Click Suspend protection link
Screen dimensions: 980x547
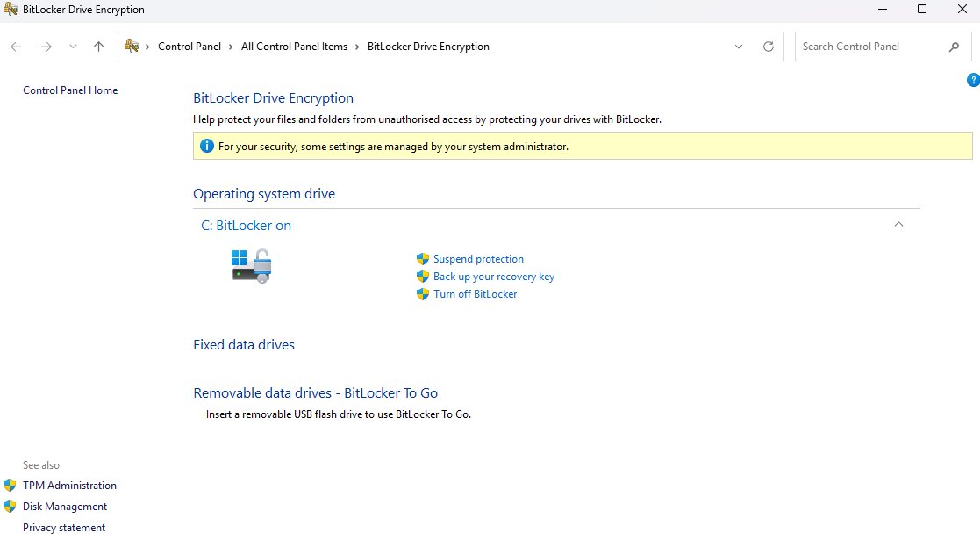pyautogui.click(x=478, y=259)
